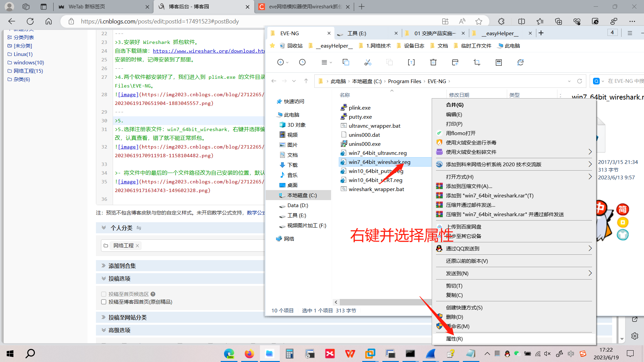
Task: Add a new file manager tab
Action: pyautogui.click(x=541, y=33)
